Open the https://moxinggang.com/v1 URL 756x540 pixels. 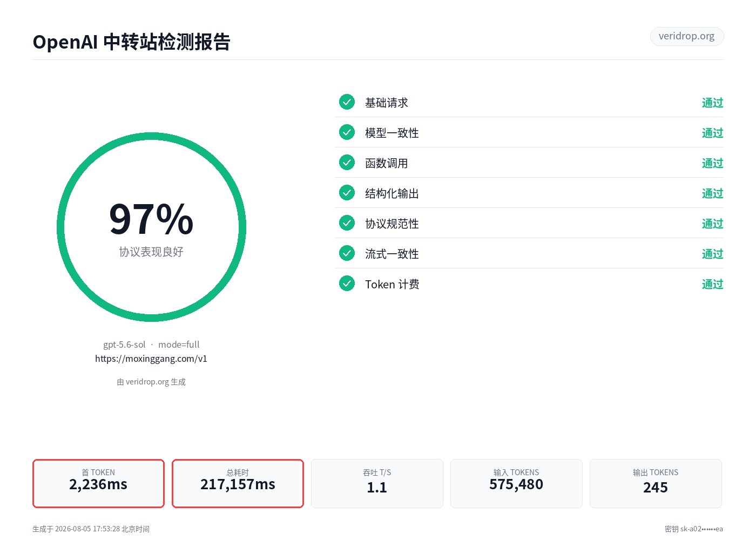click(151, 359)
